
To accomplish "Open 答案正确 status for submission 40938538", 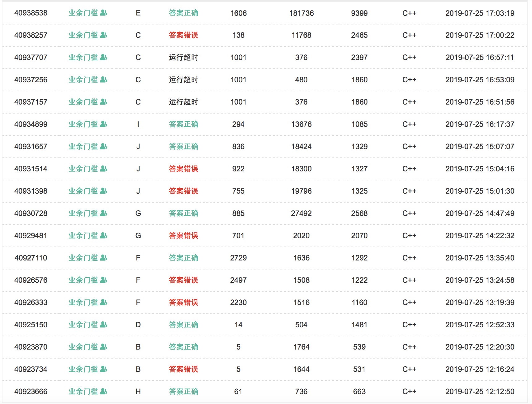I will coord(183,13).
